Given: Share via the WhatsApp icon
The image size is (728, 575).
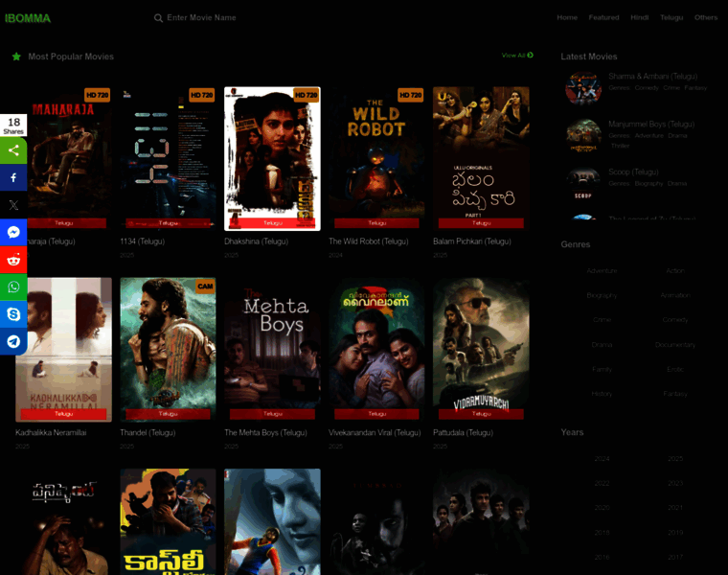Looking at the screenshot, I should pyautogui.click(x=13, y=287).
